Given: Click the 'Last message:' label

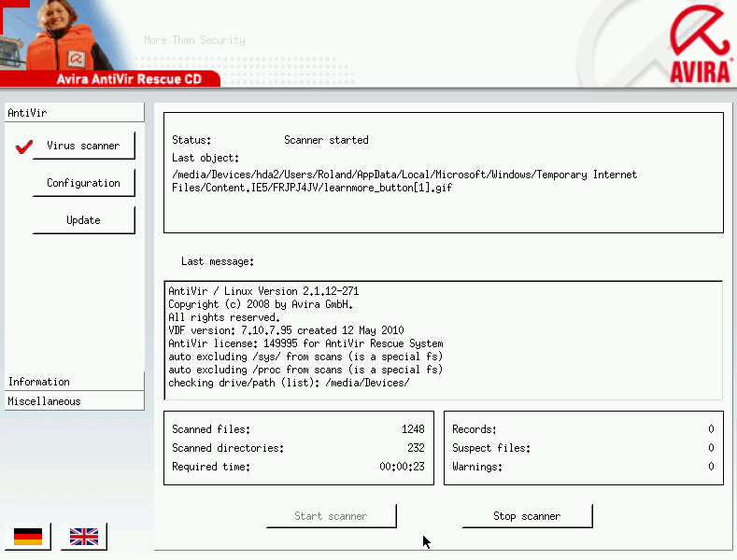Looking at the screenshot, I should (218, 261).
